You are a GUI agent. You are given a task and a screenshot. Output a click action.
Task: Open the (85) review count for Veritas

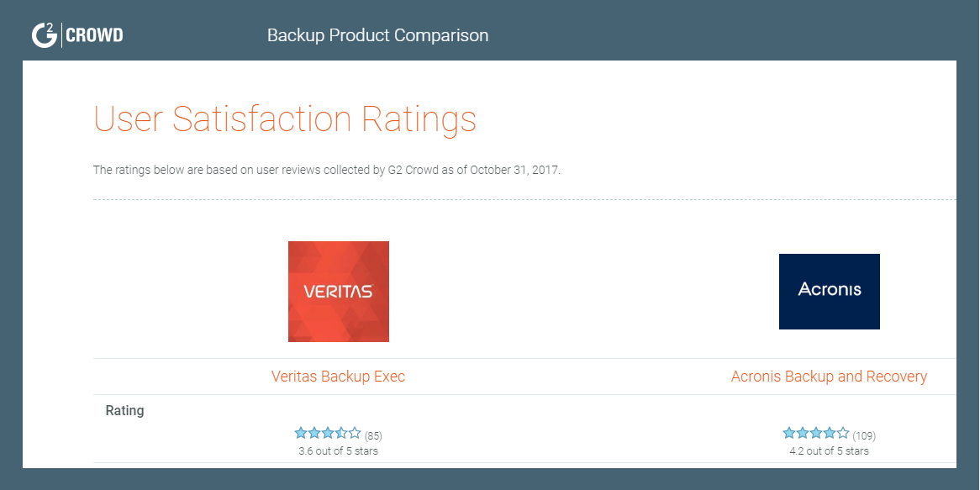pos(373,435)
